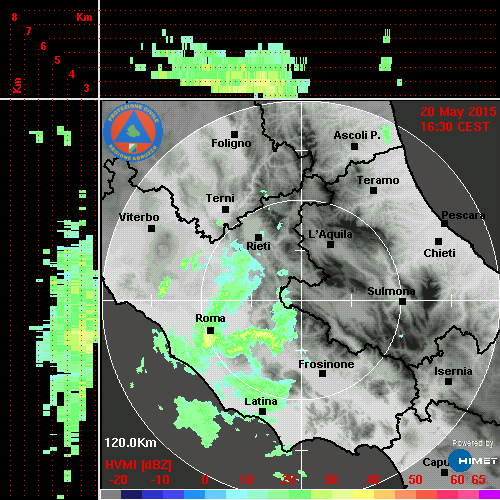Click the Frosinone city marker square
Viewport: 500px width, 500px height.
322,374
